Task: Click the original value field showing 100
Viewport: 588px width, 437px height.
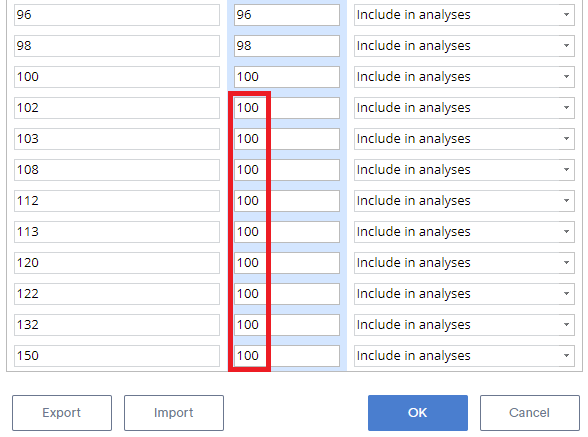Action: (117, 77)
